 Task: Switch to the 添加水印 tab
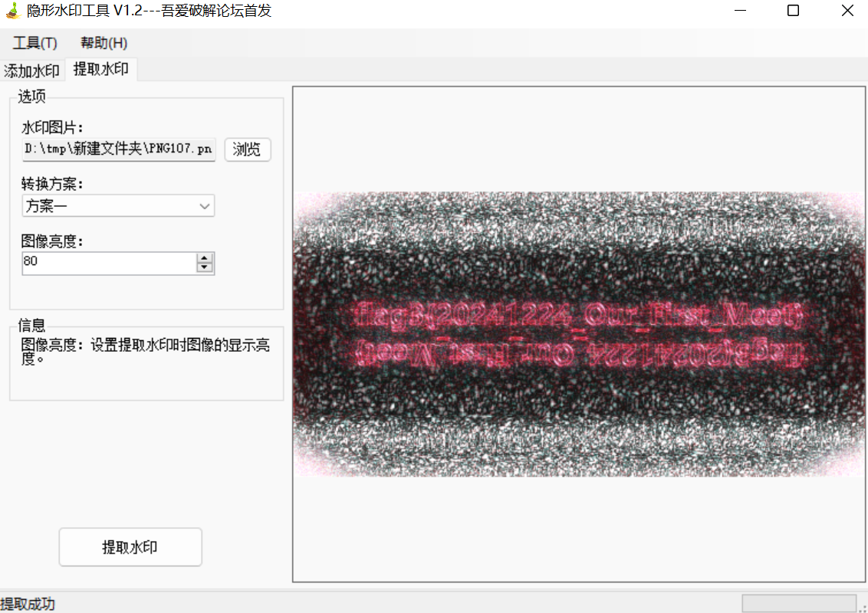(32, 70)
